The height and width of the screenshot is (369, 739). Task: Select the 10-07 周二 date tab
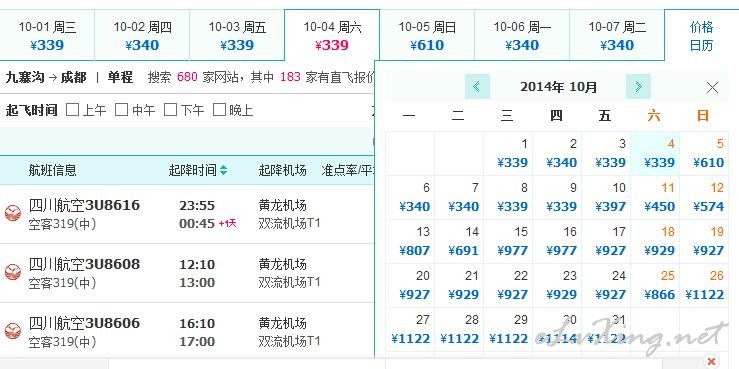click(617, 35)
